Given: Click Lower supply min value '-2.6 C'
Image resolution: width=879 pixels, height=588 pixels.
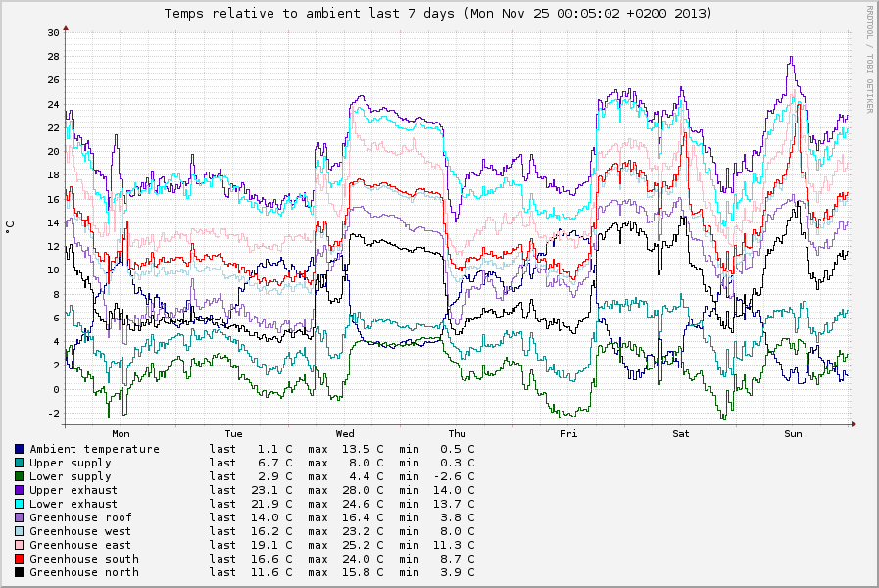Looking at the screenshot, I should coord(453,476).
